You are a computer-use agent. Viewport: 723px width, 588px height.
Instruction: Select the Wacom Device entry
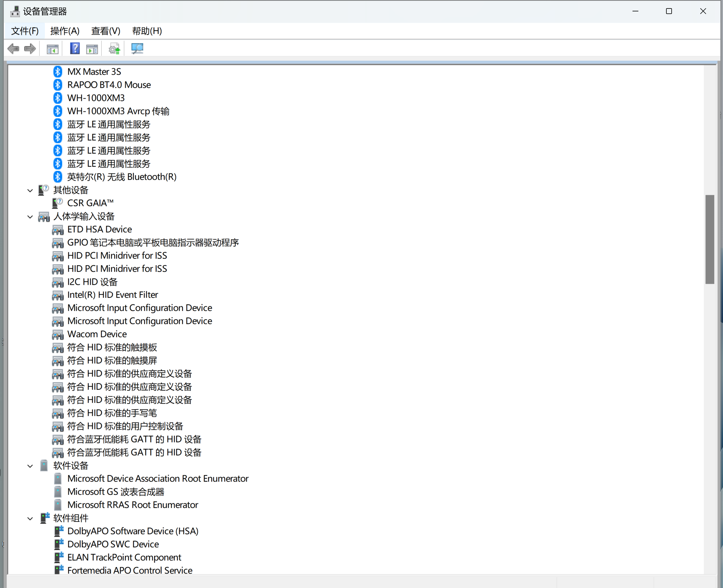[x=97, y=334]
